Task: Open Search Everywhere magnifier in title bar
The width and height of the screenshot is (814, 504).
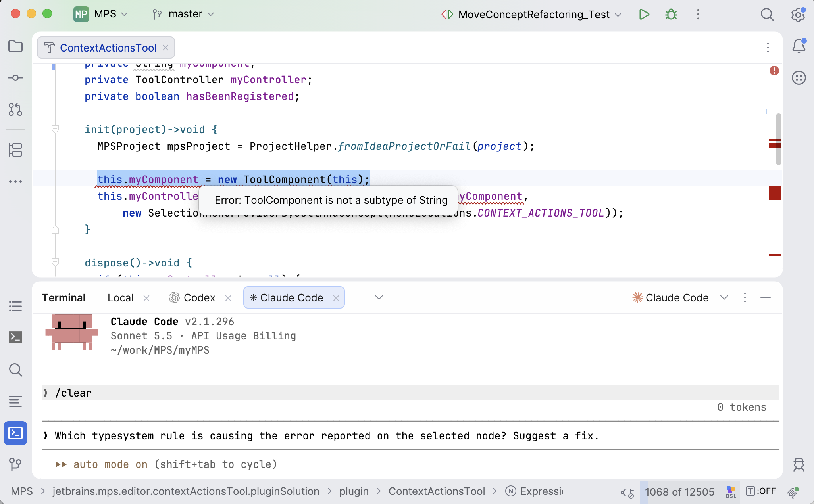Action: click(x=767, y=15)
